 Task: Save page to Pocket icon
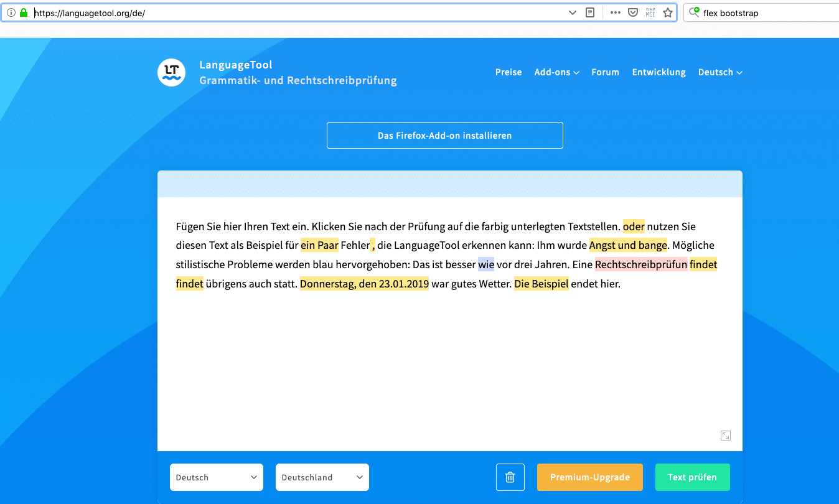pyautogui.click(x=633, y=12)
